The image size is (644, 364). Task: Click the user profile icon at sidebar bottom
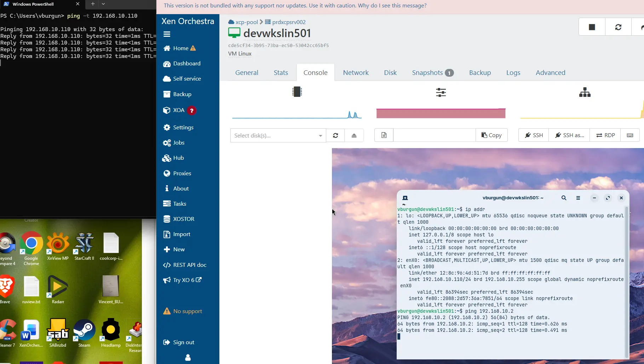pyautogui.click(x=188, y=358)
